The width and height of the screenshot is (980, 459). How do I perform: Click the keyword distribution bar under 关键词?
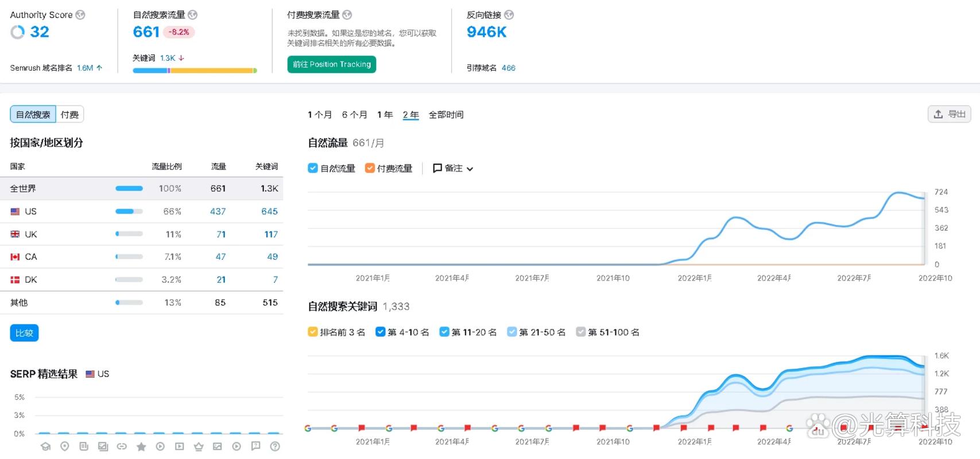click(195, 71)
